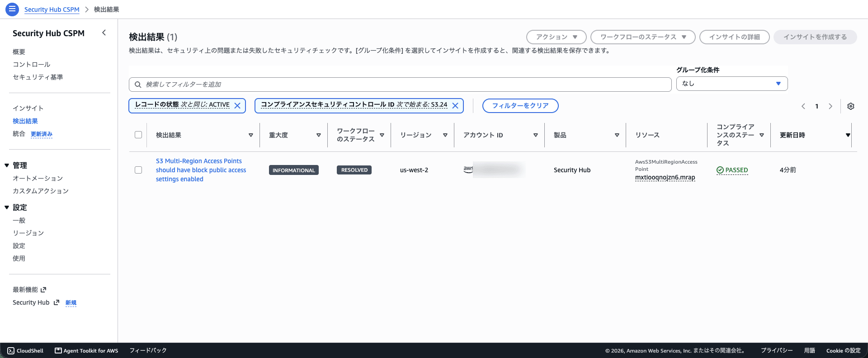Sort by 重大度 column arrow
The image size is (868, 358).
pyautogui.click(x=319, y=135)
